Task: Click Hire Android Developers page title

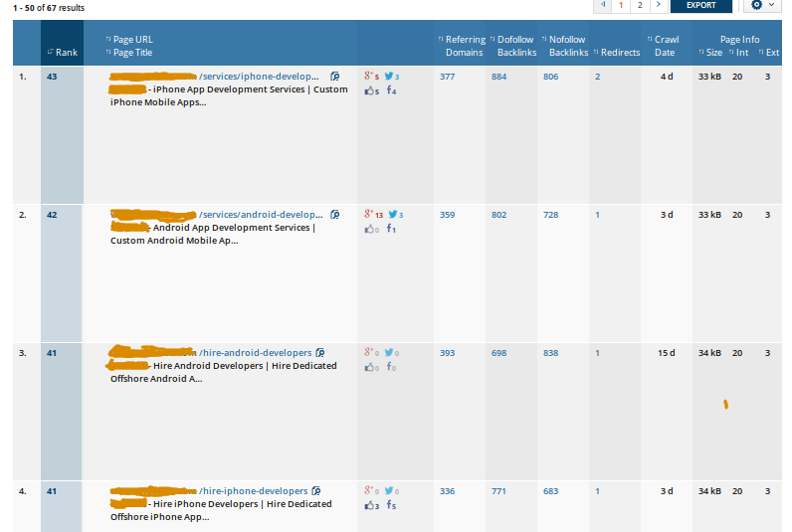Action: 223,373
